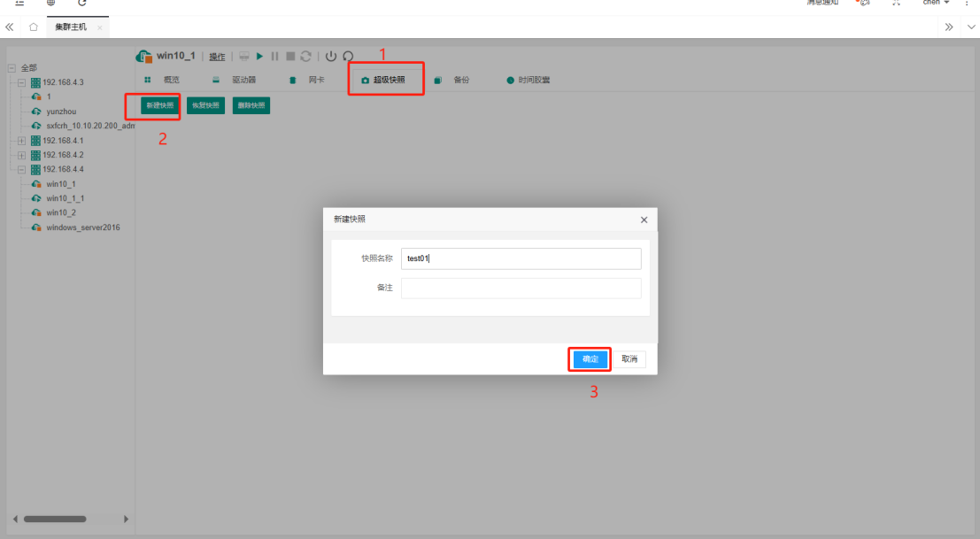Collapse the 192.168.4.3 host node
Image resolution: width=980 pixels, height=539 pixels.
tap(22, 82)
